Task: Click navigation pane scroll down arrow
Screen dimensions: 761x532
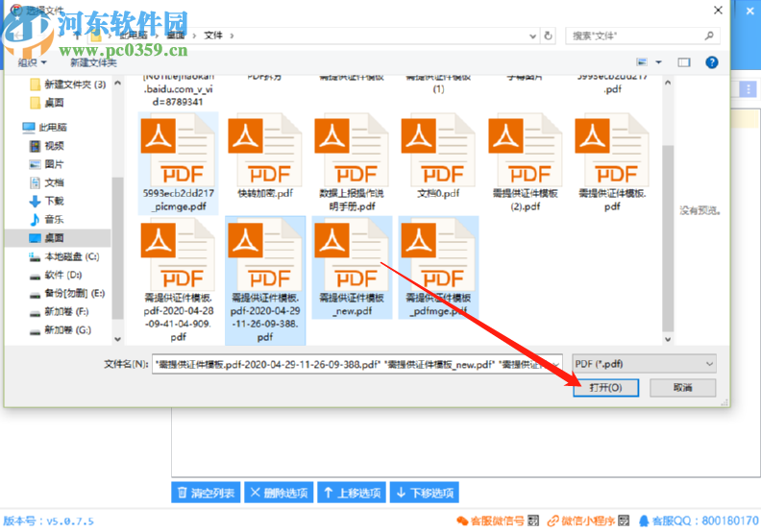Action: coord(117,339)
